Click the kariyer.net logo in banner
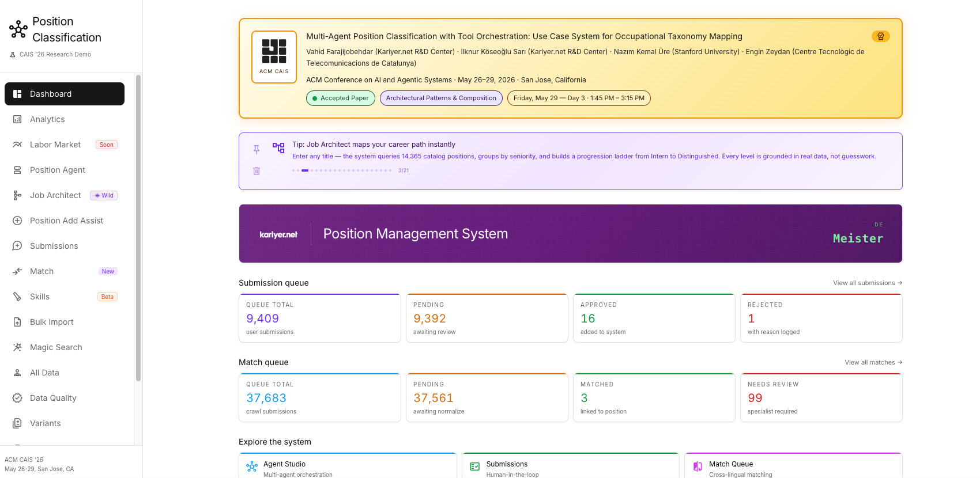Viewport: 980px width, 478px height. click(x=278, y=234)
